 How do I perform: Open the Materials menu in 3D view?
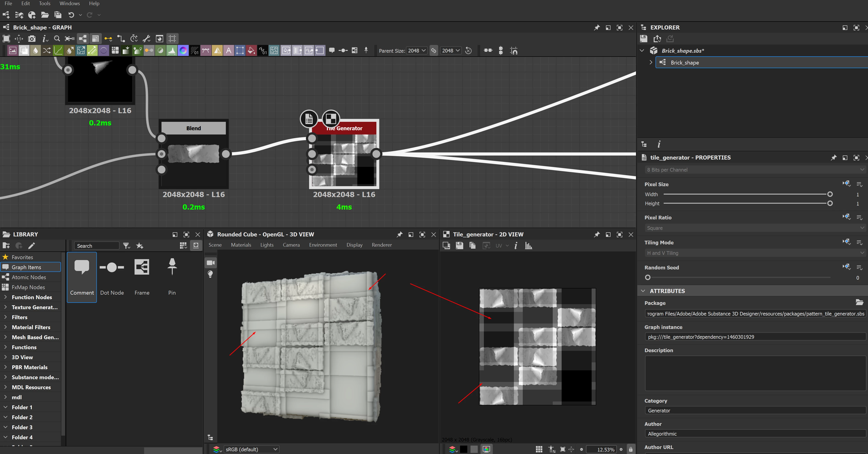pos(241,245)
